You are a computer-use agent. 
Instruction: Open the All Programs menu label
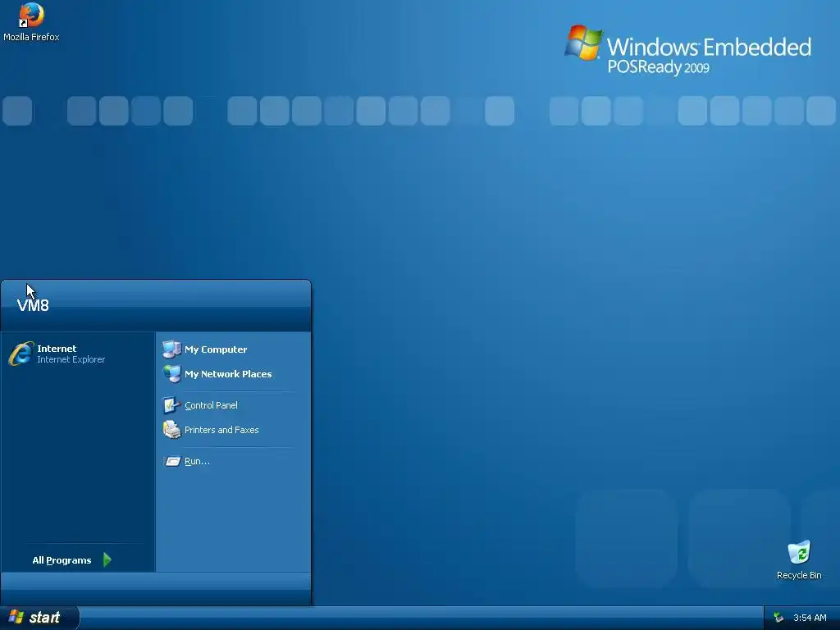point(62,560)
